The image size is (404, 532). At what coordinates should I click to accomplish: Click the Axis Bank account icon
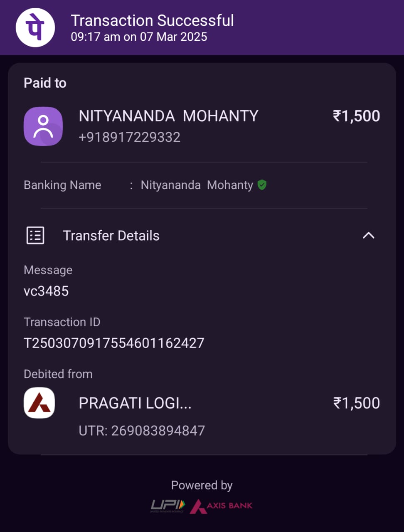[x=39, y=403]
